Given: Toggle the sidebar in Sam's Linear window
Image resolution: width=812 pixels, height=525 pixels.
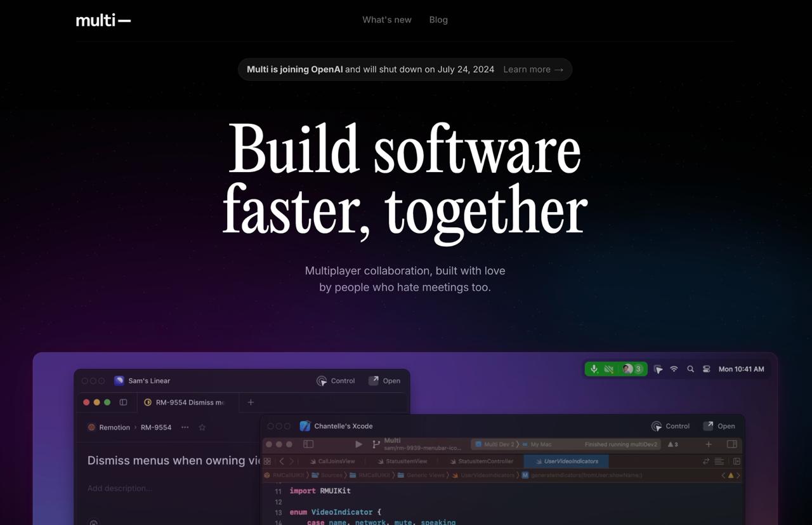Looking at the screenshot, I should 123,402.
